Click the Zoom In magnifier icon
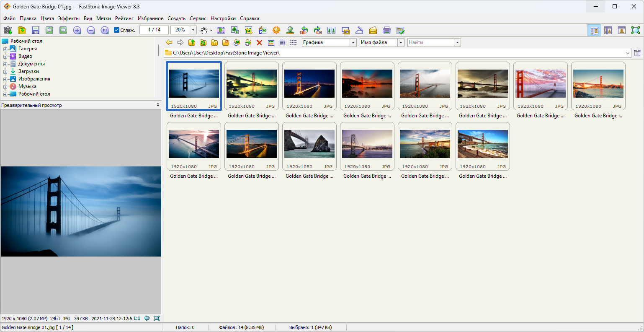 click(77, 30)
